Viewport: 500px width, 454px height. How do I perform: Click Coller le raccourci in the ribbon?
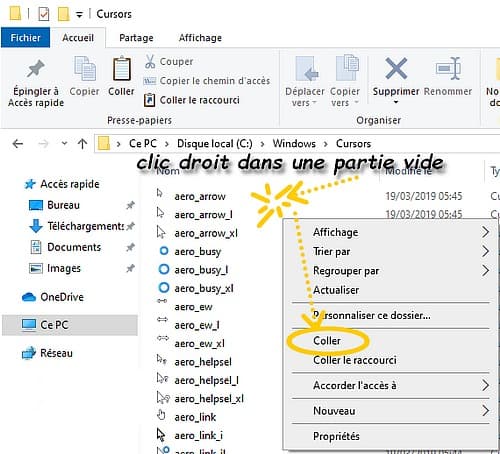(x=192, y=100)
